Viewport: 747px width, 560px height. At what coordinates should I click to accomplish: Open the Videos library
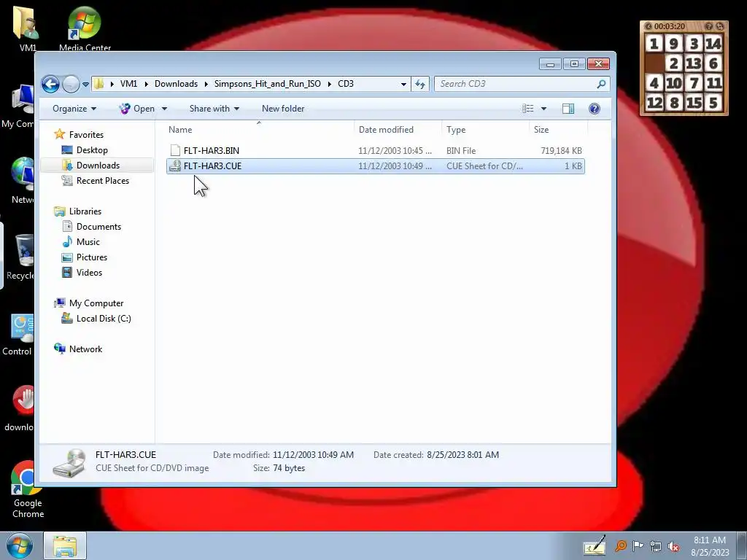pyautogui.click(x=89, y=273)
